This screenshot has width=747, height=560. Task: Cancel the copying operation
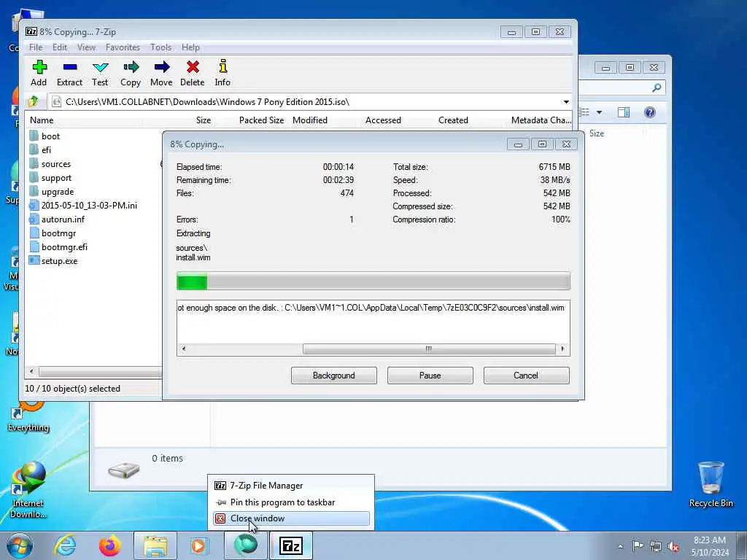pyautogui.click(x=526, y=376)
